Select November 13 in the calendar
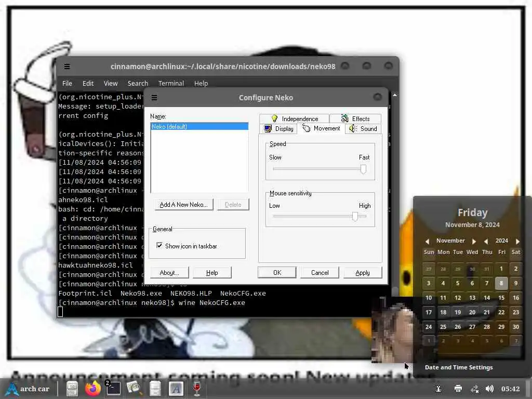Viewport: 532px width, 399px height. pos(472,298)
